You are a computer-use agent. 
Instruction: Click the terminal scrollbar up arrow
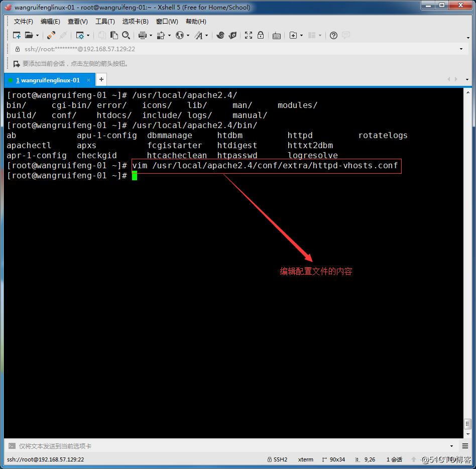(468, 92)
